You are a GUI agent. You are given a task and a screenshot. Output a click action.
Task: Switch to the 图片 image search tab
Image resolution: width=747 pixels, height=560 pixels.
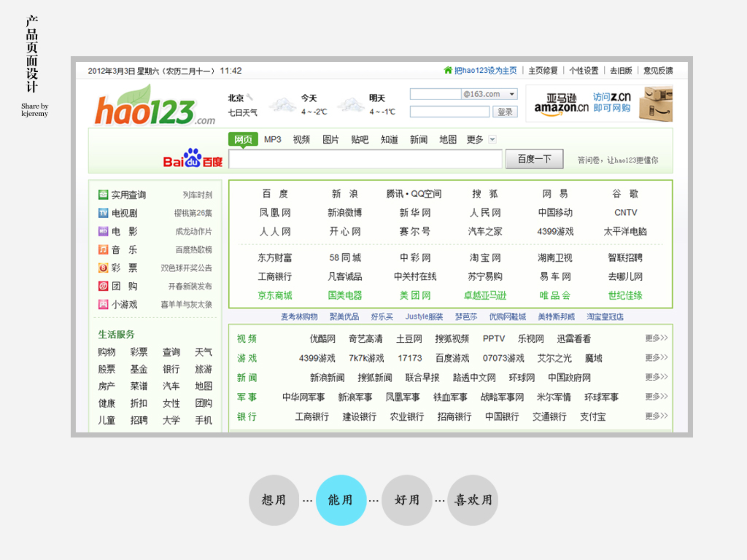click(x=330, y=139)
